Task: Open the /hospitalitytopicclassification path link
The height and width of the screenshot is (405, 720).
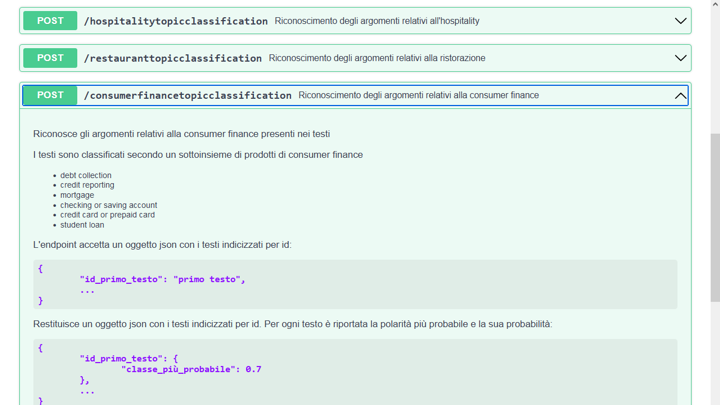Action: click(175, 21)
